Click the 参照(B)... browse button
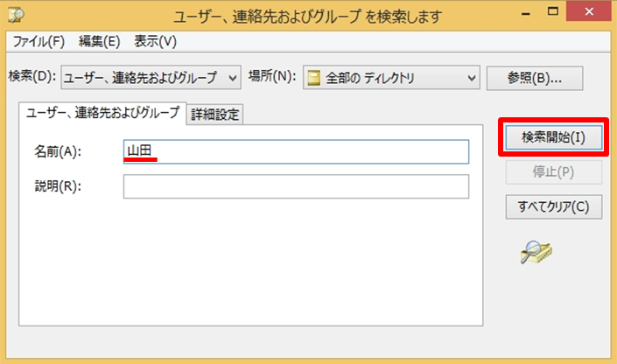The image size is (617, 364). tap(535, 78)
